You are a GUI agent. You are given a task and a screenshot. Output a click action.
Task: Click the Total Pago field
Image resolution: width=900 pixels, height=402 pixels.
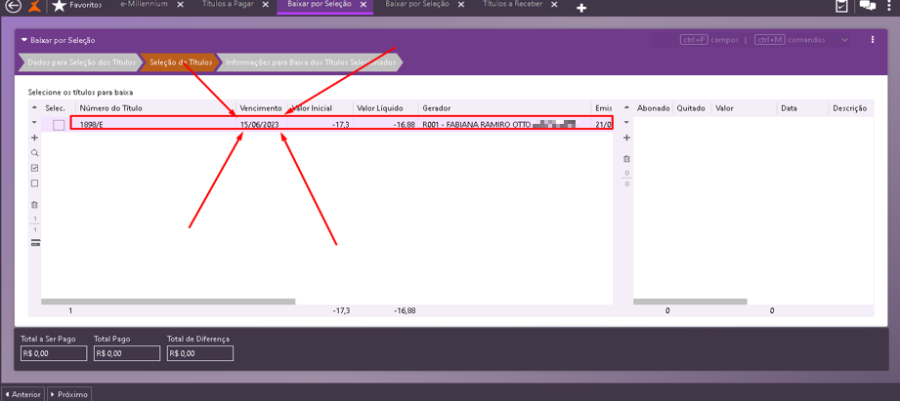click(127, 354)
